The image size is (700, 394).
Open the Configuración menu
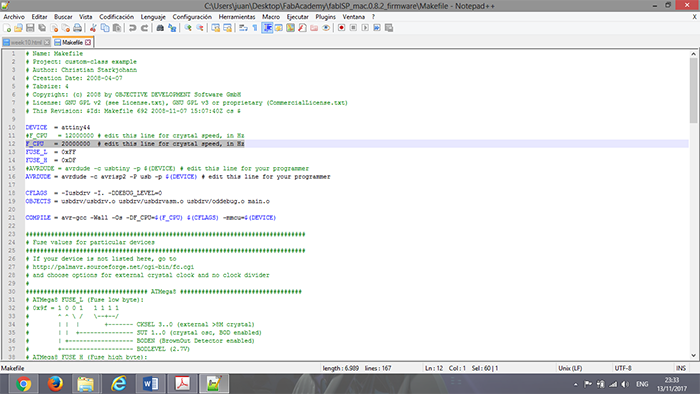192,17
